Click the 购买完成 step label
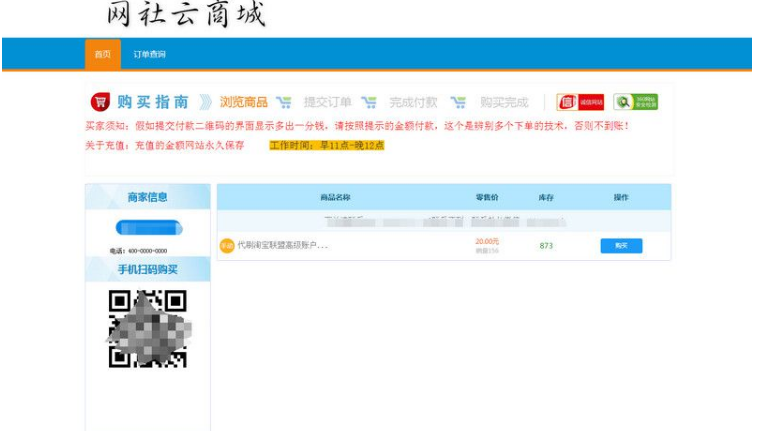This screenshot has height=431, width=772. (504, 102)
